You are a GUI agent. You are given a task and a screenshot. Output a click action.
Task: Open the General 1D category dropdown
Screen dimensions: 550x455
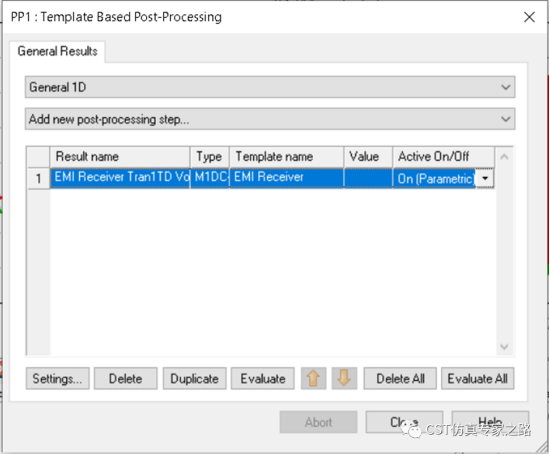pyautogui.click(x=270, y=87)
